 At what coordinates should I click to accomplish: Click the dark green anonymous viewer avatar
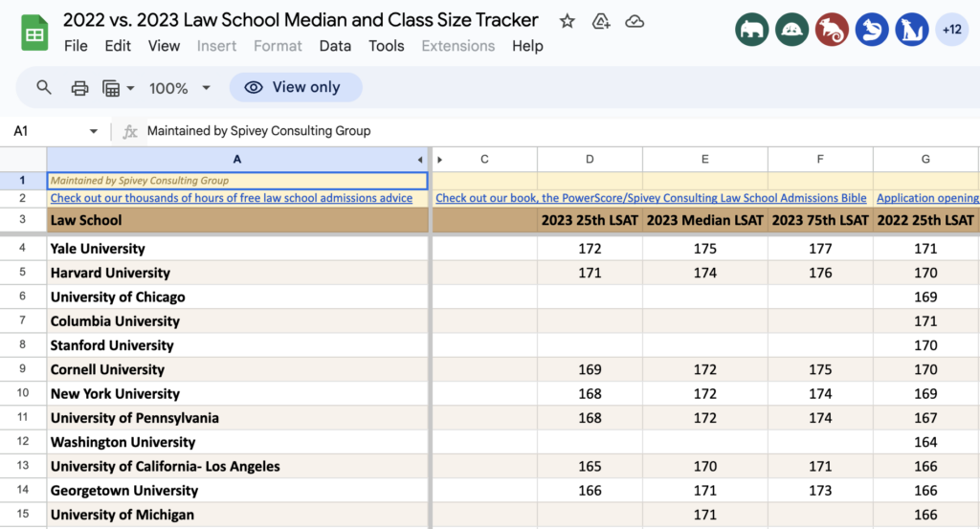[x=791, y=30]
